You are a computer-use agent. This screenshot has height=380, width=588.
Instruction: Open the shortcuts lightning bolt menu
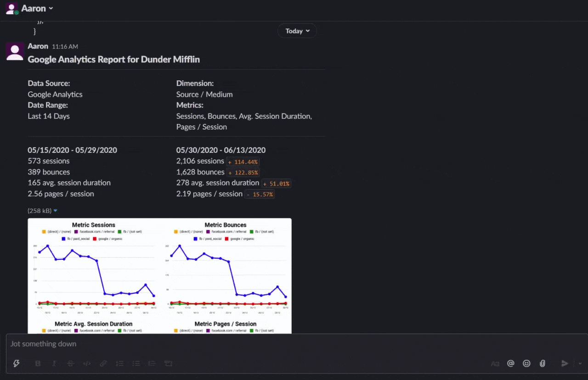16,363
